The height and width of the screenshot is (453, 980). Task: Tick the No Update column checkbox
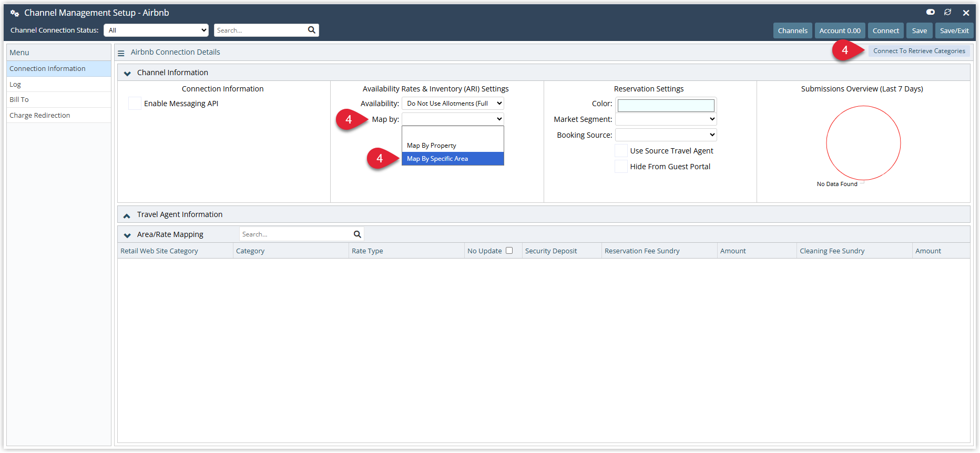[509, 251]
